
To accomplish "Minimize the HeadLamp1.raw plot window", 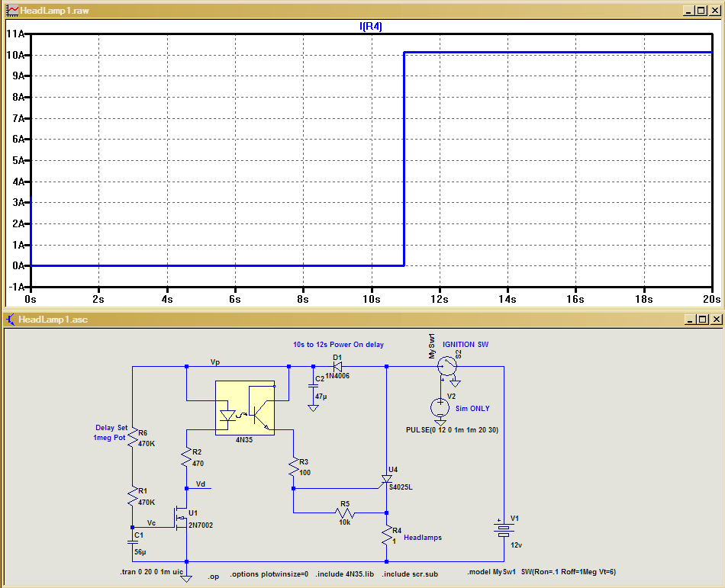I will (688, 11).
